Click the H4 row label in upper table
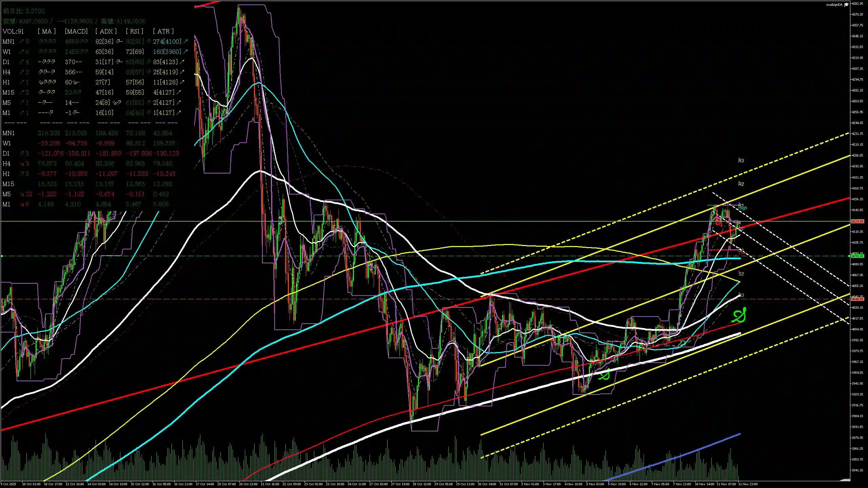This screenshot has height=488, width=868. 6,72
